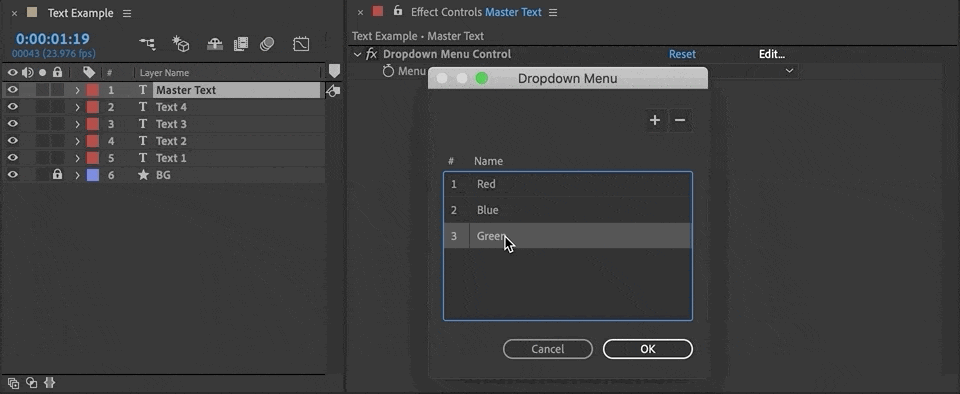Click the star shape icon on BG layer
The height and width of the screenshot is (394, 960).
coord(143,175)
